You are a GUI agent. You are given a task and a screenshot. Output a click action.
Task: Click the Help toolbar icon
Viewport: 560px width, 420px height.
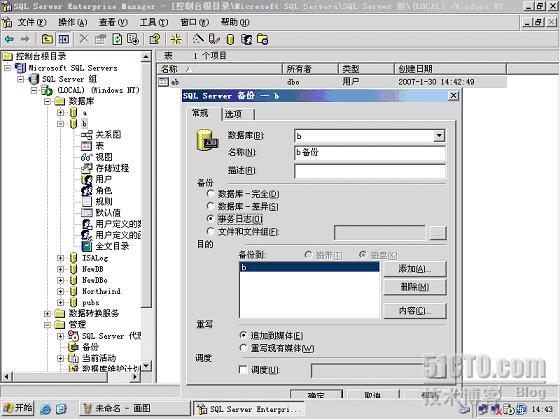tap(155, 39)
